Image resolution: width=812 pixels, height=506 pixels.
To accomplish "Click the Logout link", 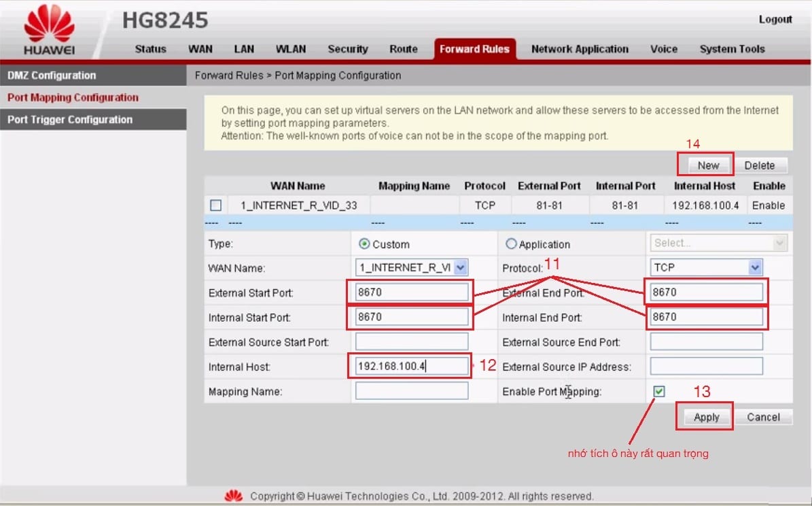I will click(x=775, y=20).
